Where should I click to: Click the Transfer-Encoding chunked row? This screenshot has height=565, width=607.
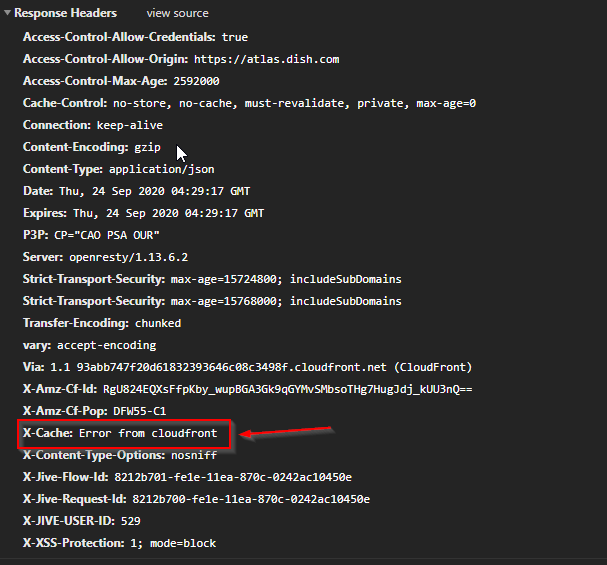point(102,323)
